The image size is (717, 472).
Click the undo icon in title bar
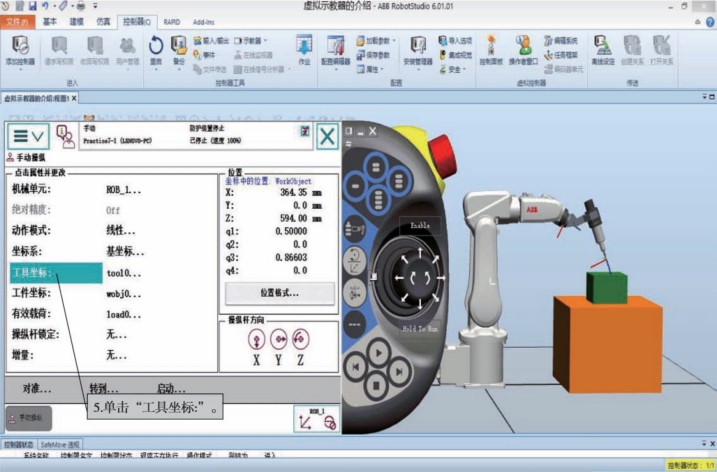[x=45, y=5]
